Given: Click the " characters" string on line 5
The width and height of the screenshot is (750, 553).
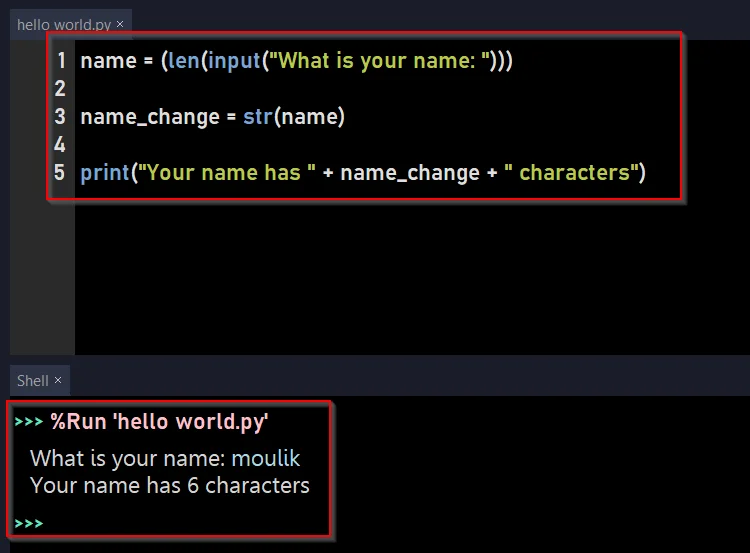Looking at the screenshot, I should coord(571,172).
